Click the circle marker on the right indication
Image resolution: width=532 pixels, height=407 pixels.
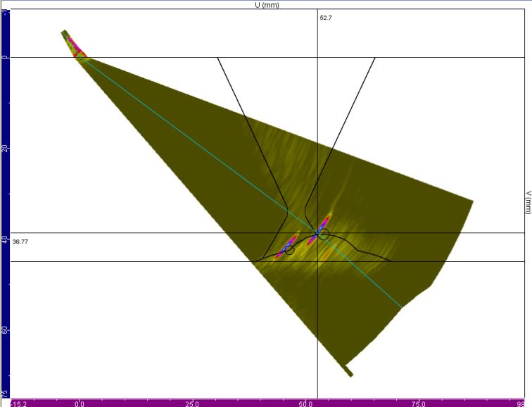(x=324, y=234)
